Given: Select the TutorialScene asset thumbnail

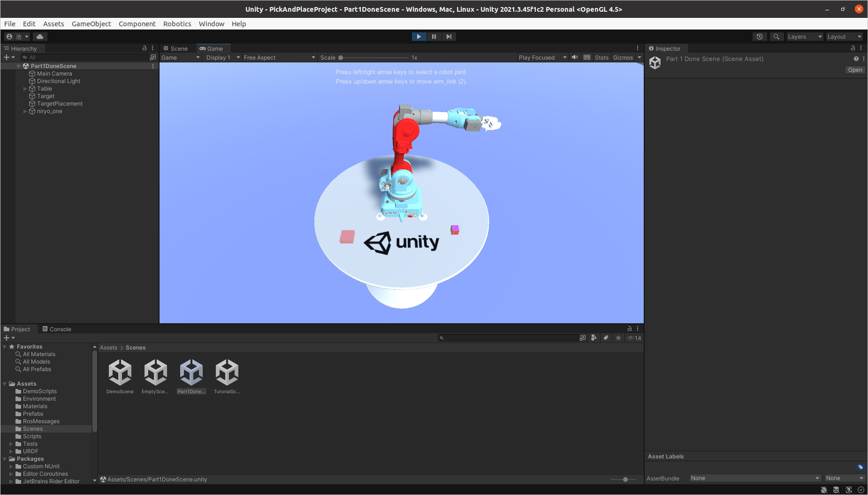Looking at the screenshot, I should click(x=227, y=373).
